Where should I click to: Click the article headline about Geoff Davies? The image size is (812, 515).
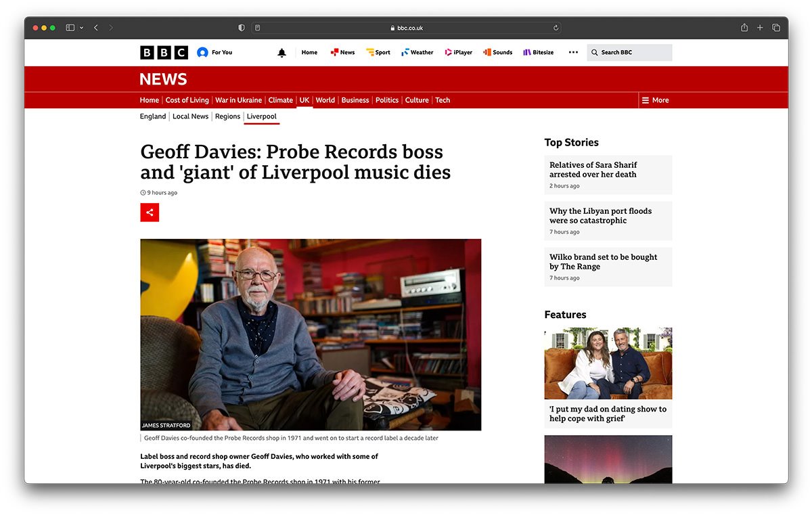pos(295,162)
